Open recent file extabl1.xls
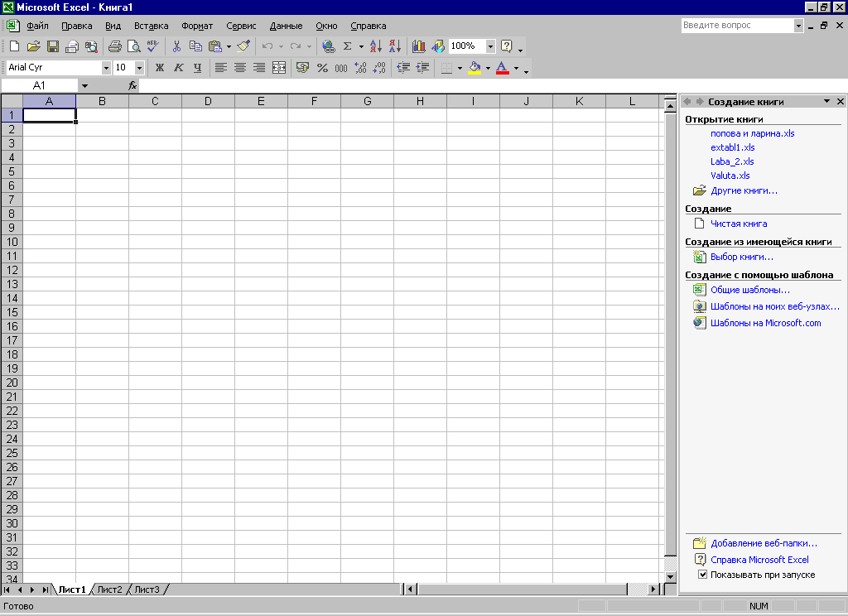848x616 pixels. point(732,147)
